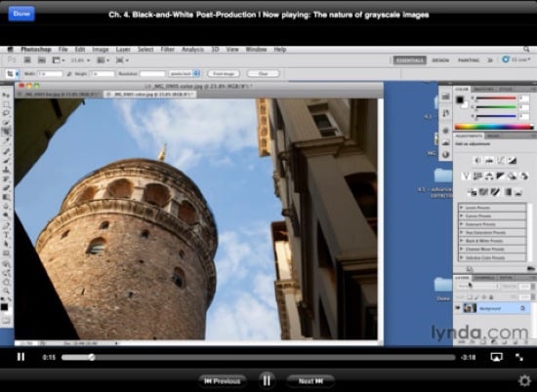Screen dimensions: 537x392
Task: Switch to the Swatches panel tab
Action: (x=484, y=90)
